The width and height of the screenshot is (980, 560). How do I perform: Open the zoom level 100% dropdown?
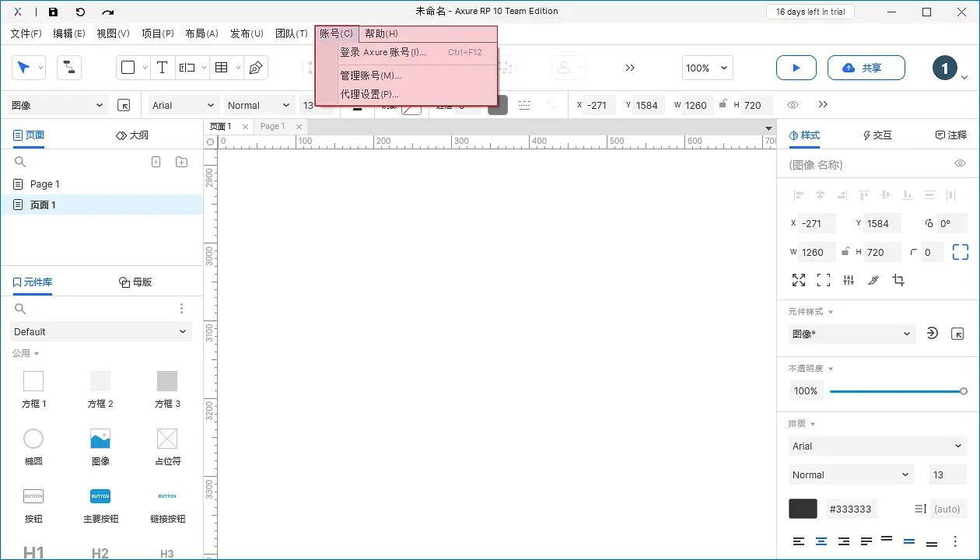pos(707,68)
